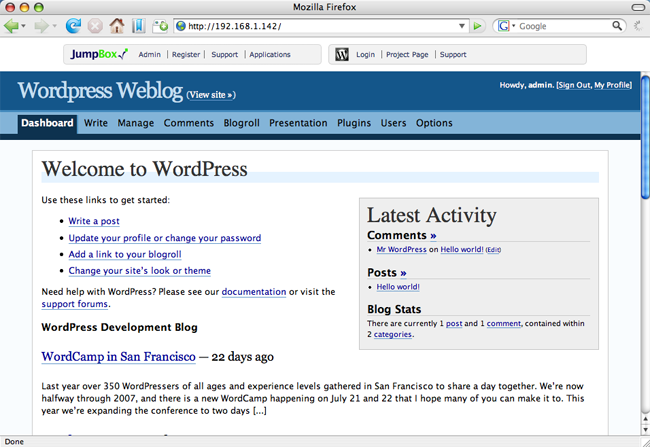Open Change your site's look or theme
Image resolution: width=650 pixels, height=447 pixels.
(140, 271)
